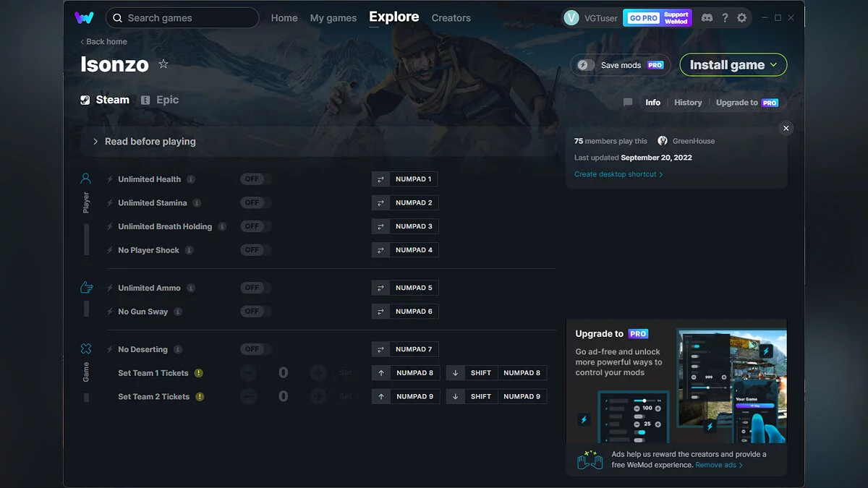This screenshot has width=868, height=488.
Task: Click the decrease arrow icon for SHIFT NUMPAD 9
Action: tap(455, 397)
